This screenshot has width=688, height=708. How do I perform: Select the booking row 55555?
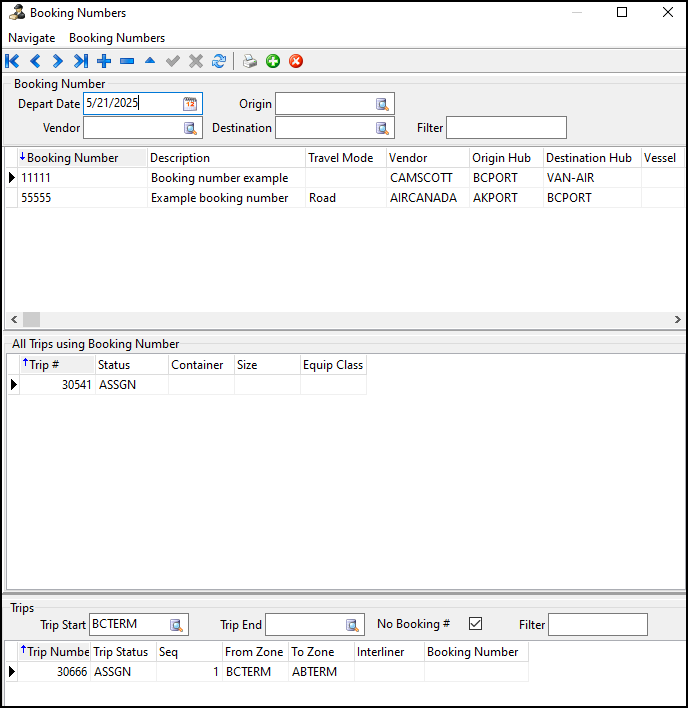(344, 198)
